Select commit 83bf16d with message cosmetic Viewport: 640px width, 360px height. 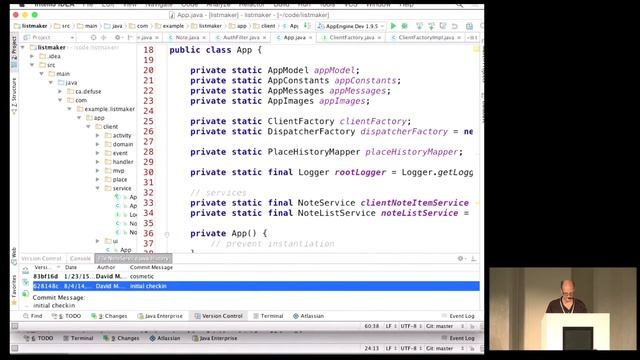(x=256, y=276)
